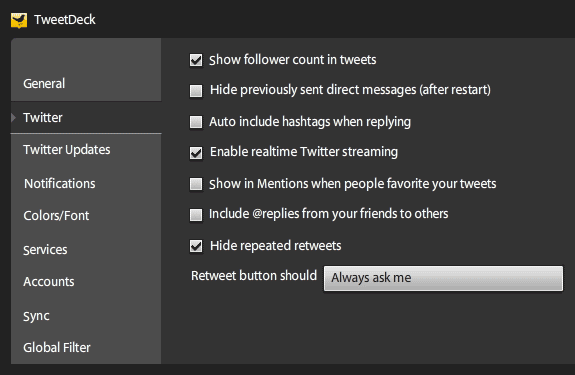Disable Enable realtime Twitter streaming checkbox

[196, 152]
